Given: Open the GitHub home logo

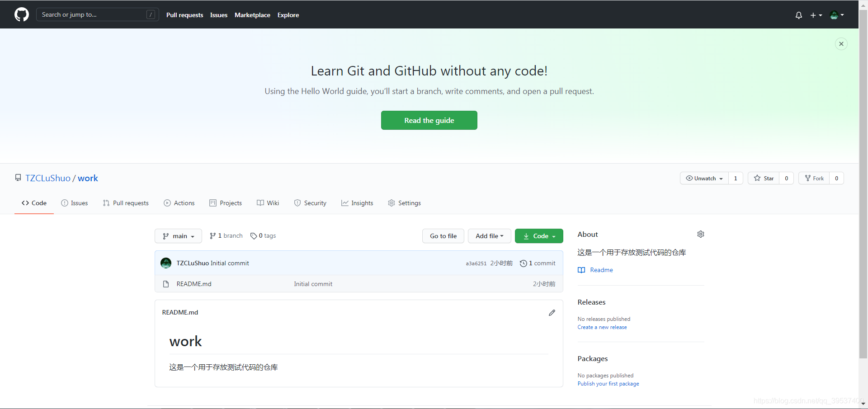Looking at the screenshot, I should tap(22, 14).
